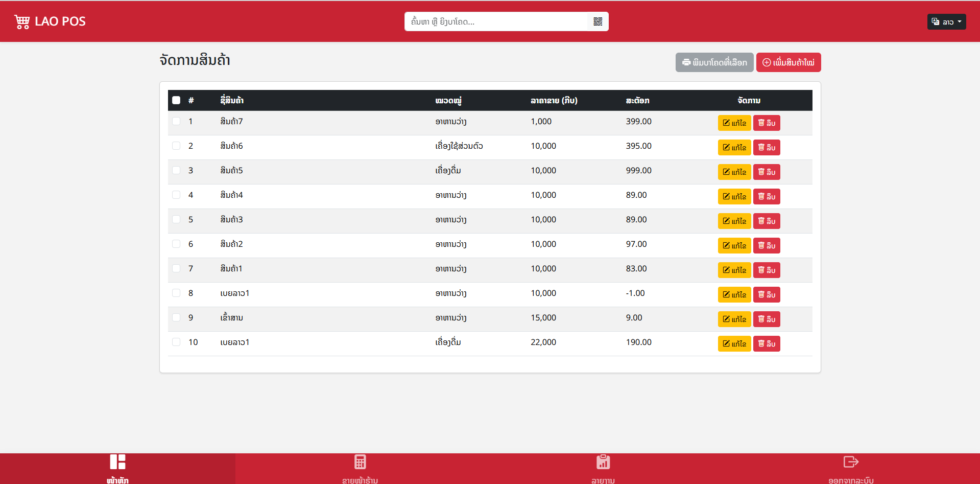Delete row 4 ສິນຄ້າ4
Viewport: 980px width, 484px height.
[x=767, y=196]
